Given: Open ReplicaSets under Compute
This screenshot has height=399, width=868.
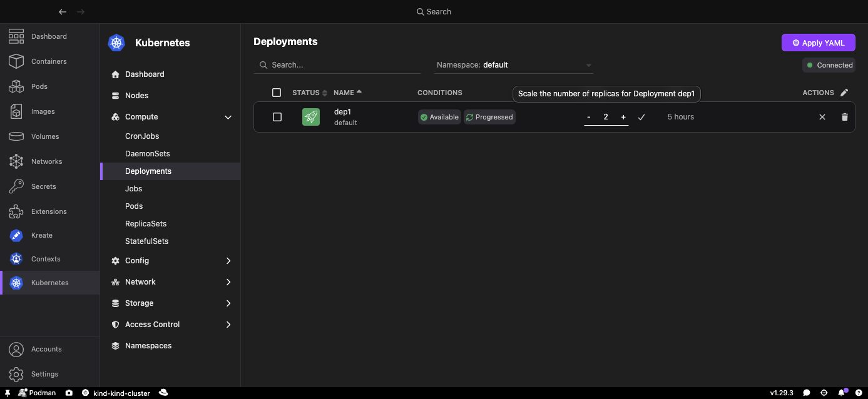Looking at the screenshot, I should tap(146, 224).
